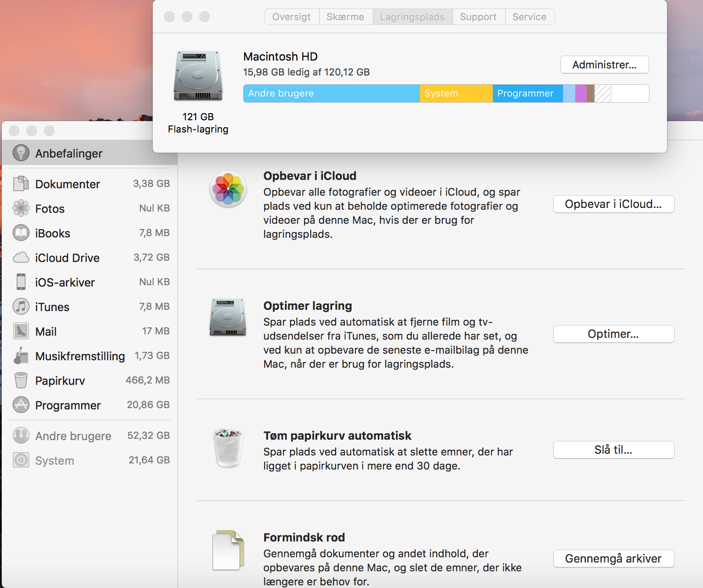Viewport: 703px width, 588px height.
Task: Select the Programmer row label in sidebar
Action: pos(68,405)
